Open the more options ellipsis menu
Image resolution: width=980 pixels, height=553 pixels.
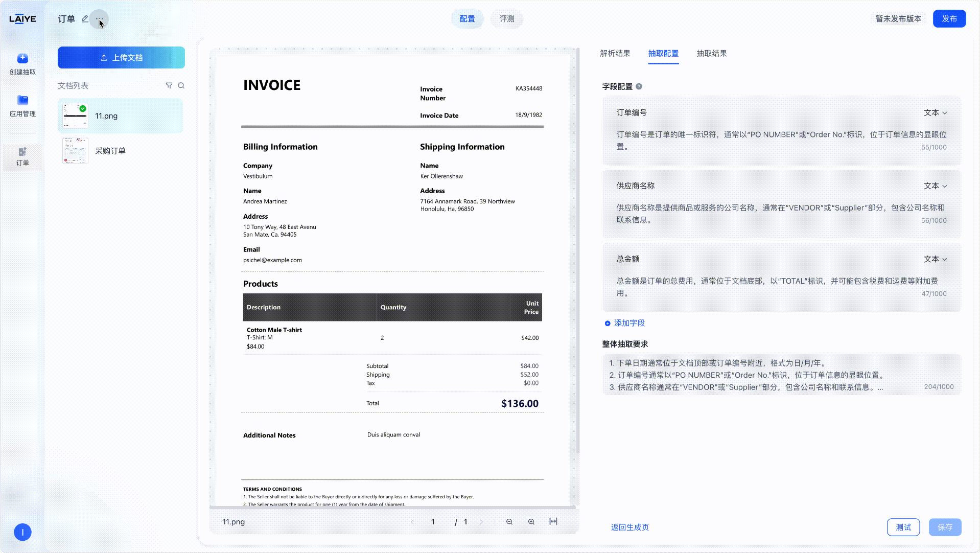99,19
